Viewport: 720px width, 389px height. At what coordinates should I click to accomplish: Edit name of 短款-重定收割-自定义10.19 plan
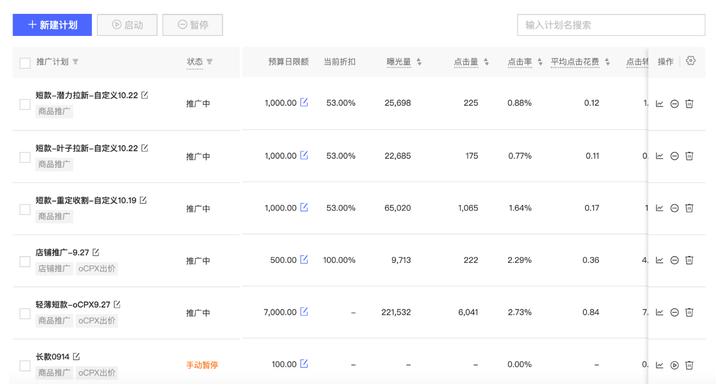[x=143, y=200]
